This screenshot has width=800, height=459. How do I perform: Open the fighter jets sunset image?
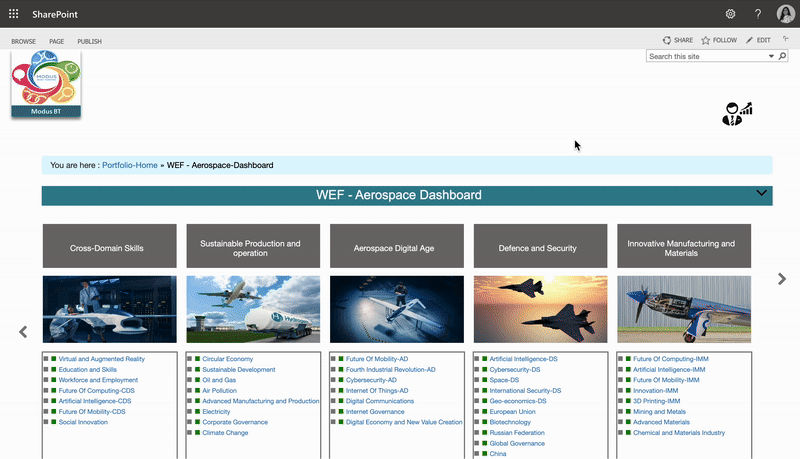[540, 309]
